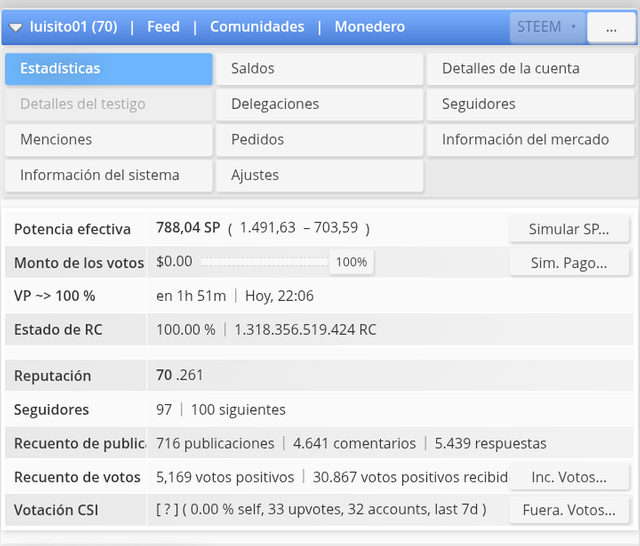This screenshot has height=546, width=640.
Task: Collapse the luisito01 account dropdown triangle
Action: click(x=16, y=28)
